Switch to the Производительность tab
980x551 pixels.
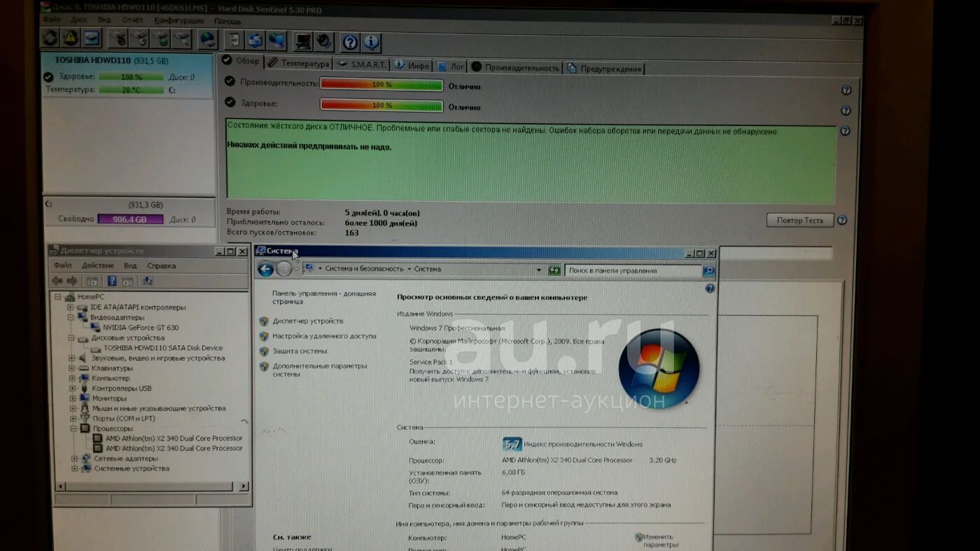click(516, 67)
